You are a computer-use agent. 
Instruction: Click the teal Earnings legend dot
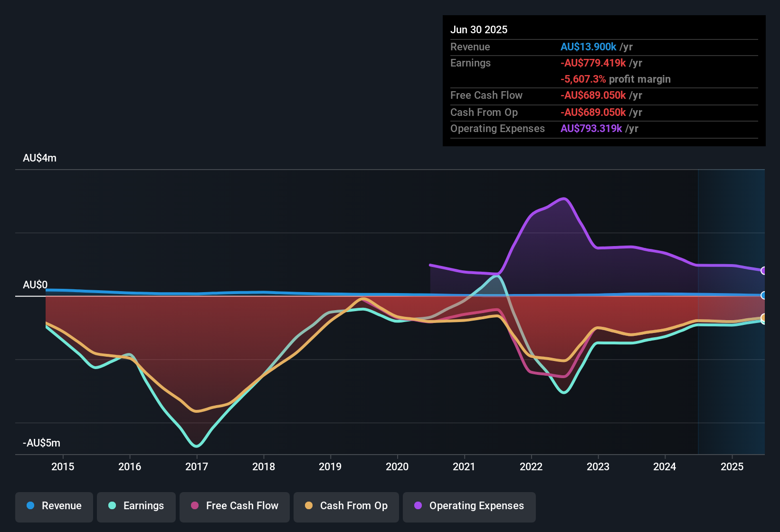tap(112, 505)
